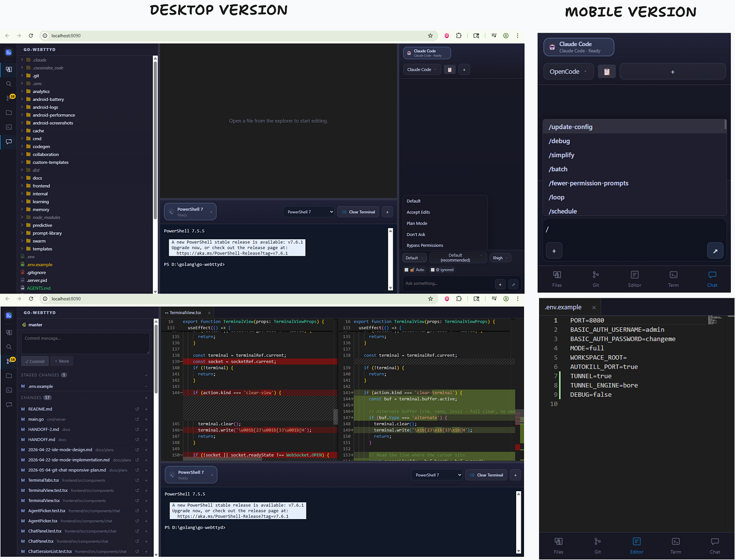Switch to Term tab in mobile editor view
This screenshot has width=735, height=560.
[676, 545]
